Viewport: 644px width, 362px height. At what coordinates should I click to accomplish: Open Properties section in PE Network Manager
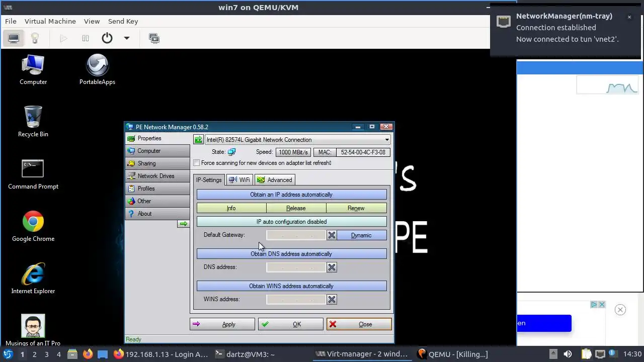[x=157, y=138]
